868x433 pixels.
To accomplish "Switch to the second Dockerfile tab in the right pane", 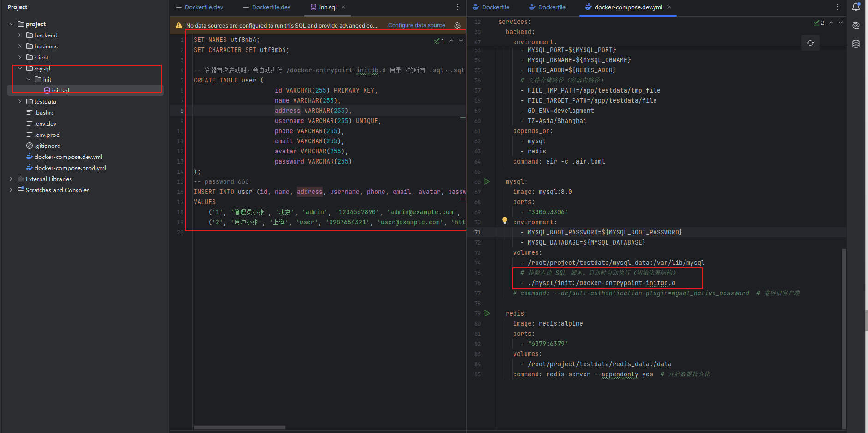I will [547, 7].
